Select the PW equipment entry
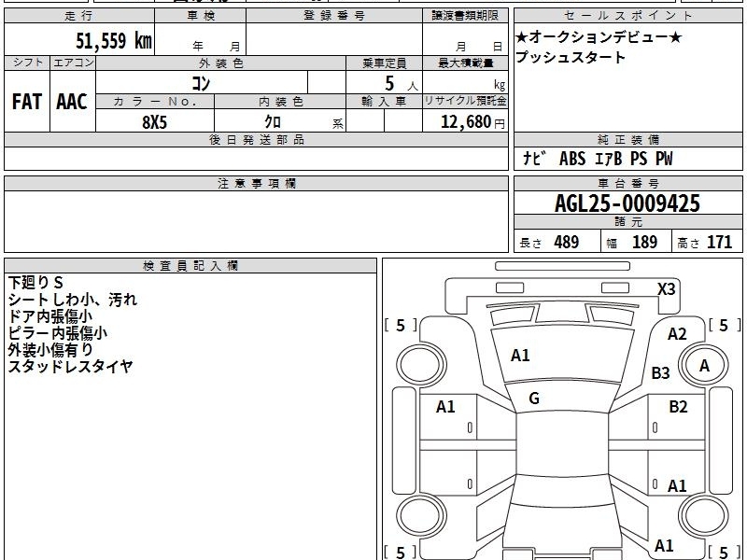The width and height of the screenshot is (747, 560). pos(664,159)
